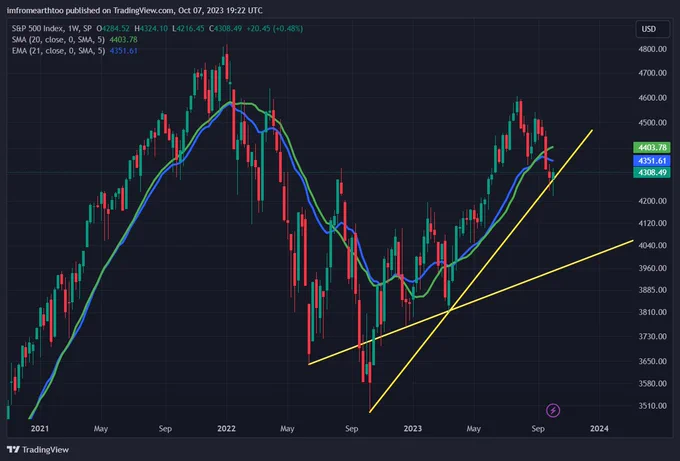Click the 3810.00 price axis label
Image resolution: width=680 pixels, height=461 pixels.
click(652, 312)
